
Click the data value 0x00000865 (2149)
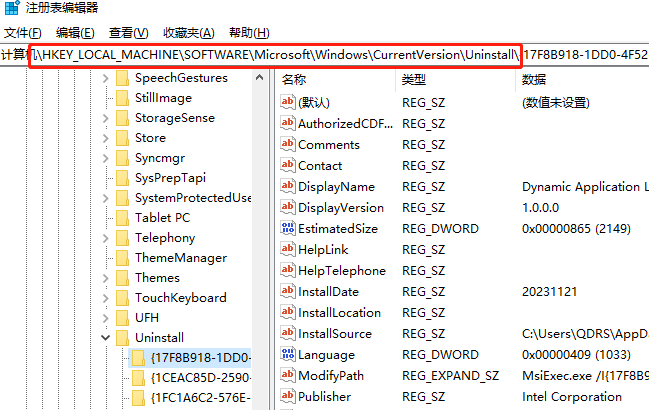576,229
